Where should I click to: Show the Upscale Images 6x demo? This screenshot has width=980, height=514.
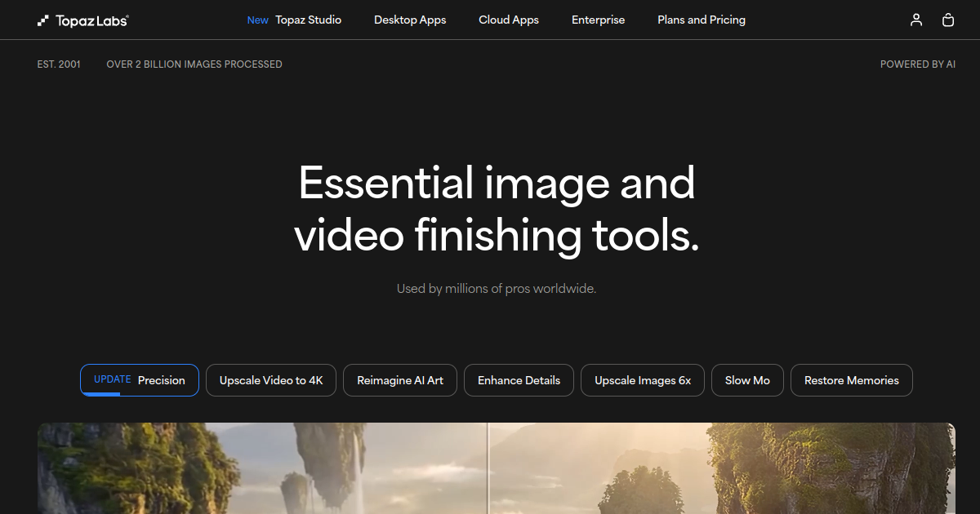point(643,380)
